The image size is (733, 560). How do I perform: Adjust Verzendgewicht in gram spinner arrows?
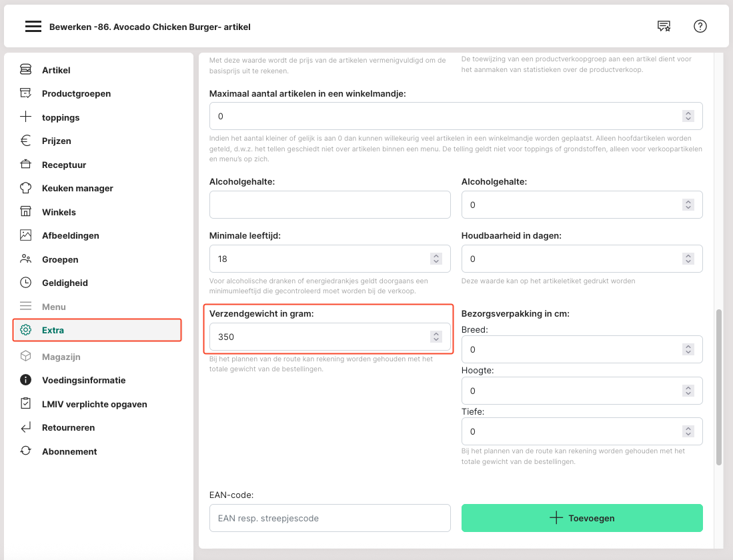click(x=436, y=337)
